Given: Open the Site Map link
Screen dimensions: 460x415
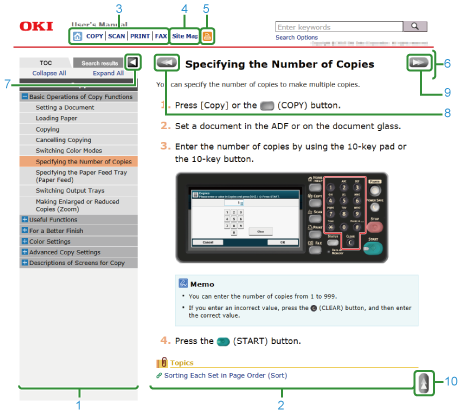Looking at the screenshot, I should pos(185,36).
